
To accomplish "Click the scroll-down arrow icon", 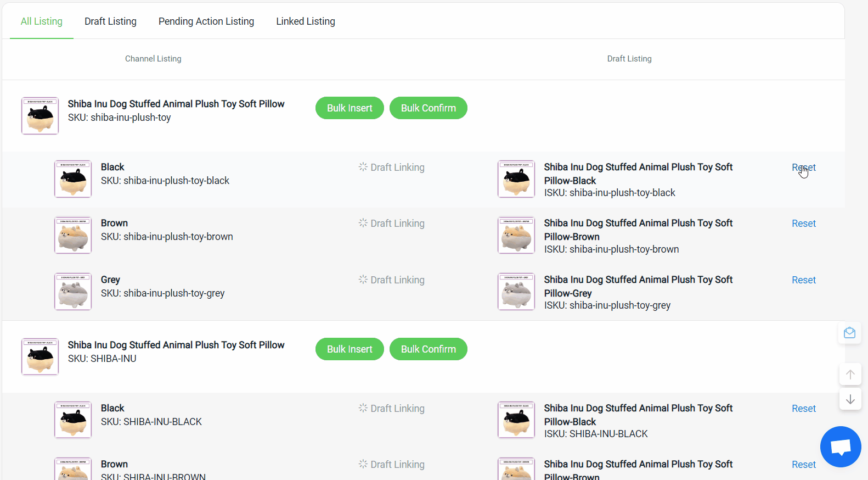I will click(850, 399).
